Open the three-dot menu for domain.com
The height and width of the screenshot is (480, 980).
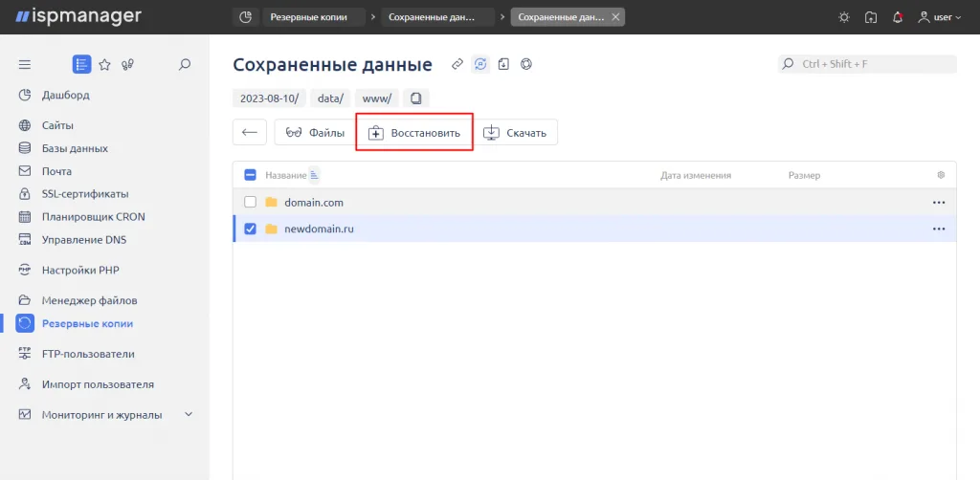(939, 203)
